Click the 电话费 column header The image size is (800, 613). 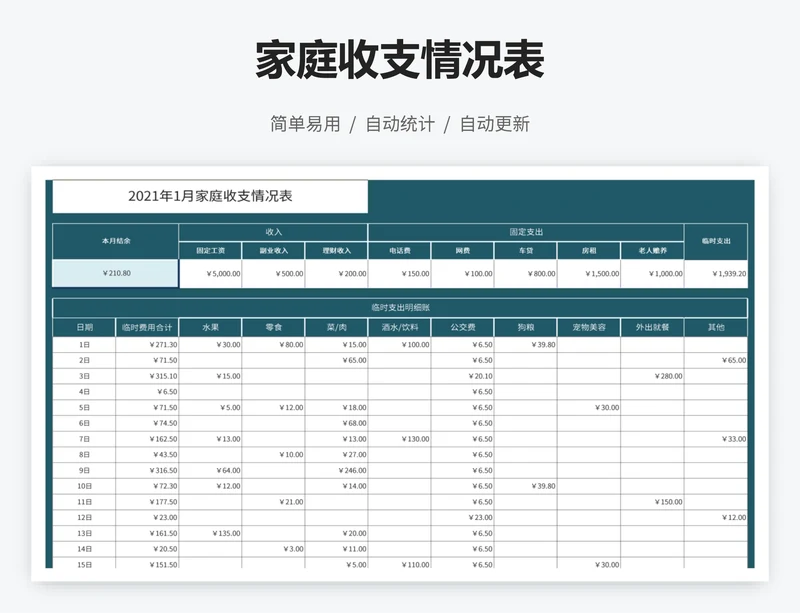coord(399,251)
